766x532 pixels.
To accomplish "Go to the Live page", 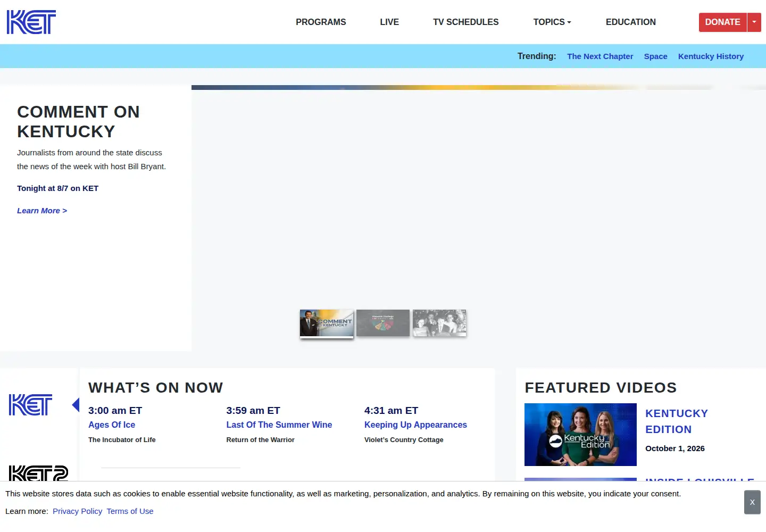I will (x=389, y=22).
